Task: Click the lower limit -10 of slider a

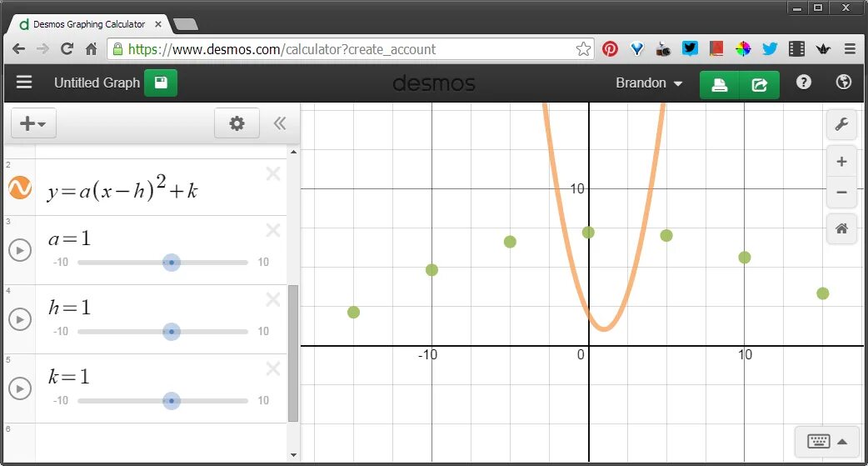Action: (x=61, y=262)
